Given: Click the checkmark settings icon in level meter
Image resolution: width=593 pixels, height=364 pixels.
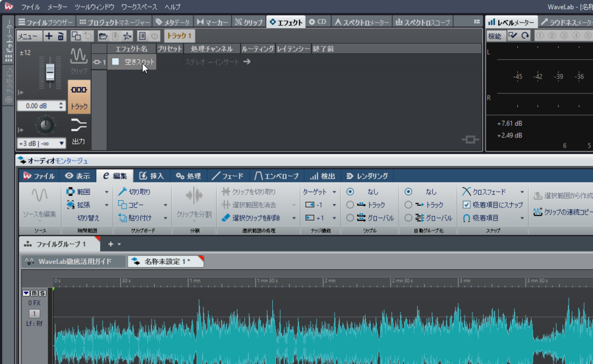Looking at the screenshot, I should click(x=513, y=36).
